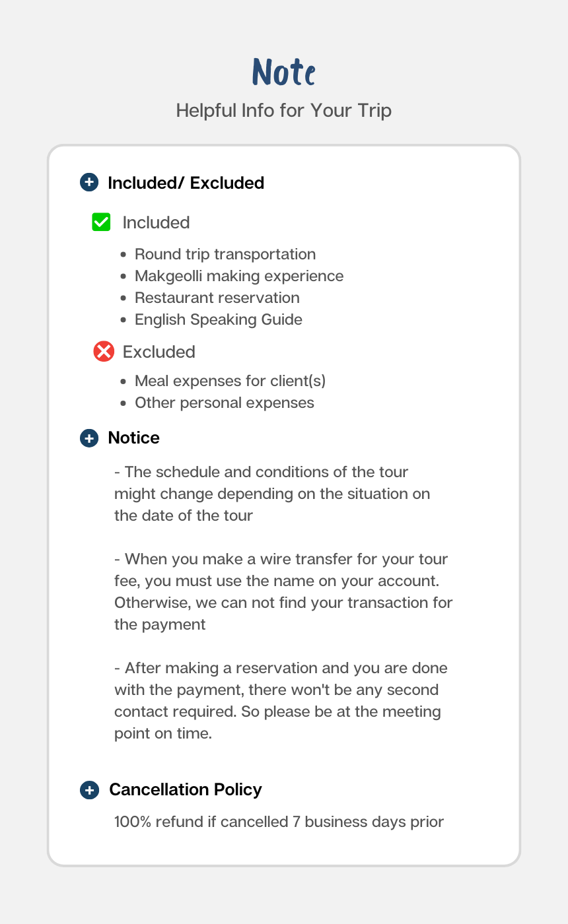
Task: Collapse the Notice section plus icon
Action: [89, 438]
